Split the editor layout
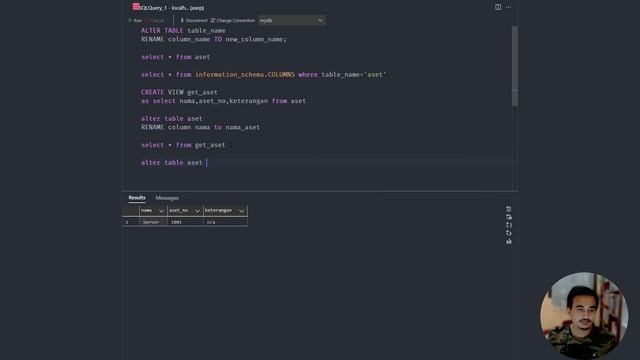 498,7
